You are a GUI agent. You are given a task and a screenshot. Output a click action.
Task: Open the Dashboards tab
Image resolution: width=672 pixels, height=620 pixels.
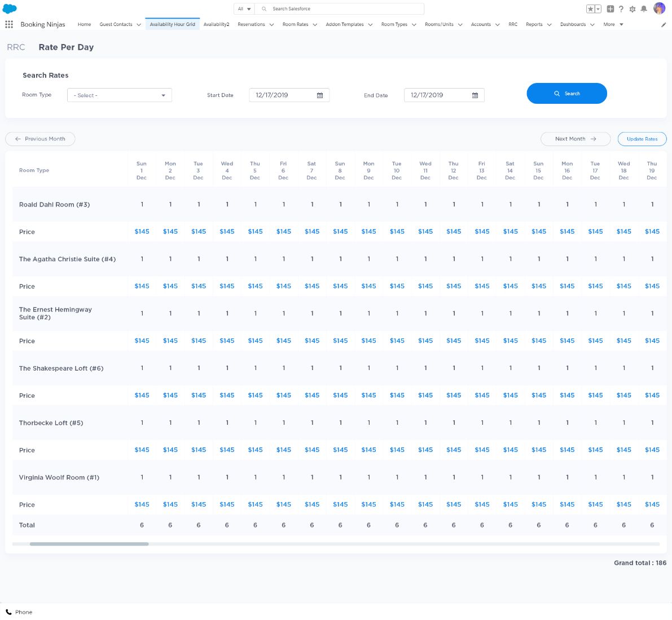(x=573, y=24)
